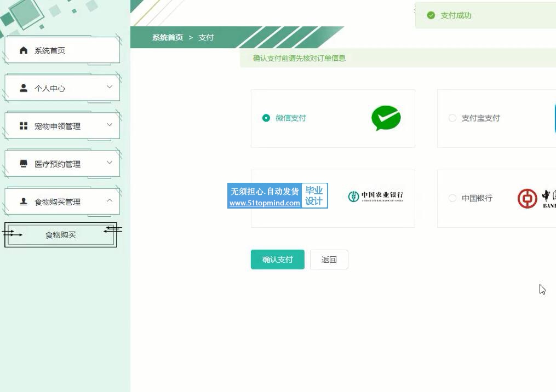This screenshot has width=556, height=392.
Task: Click the 中国农业银行 bank logo
Action: click(376, 196)
